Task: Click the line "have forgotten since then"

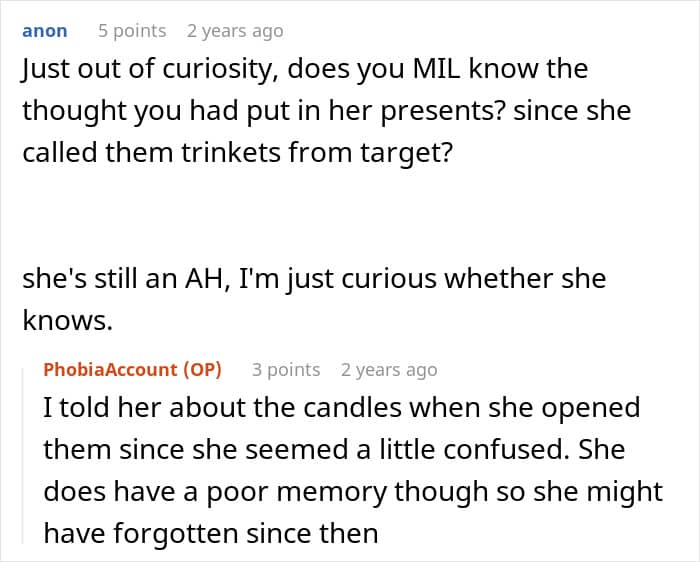Action: coord(210,532)
